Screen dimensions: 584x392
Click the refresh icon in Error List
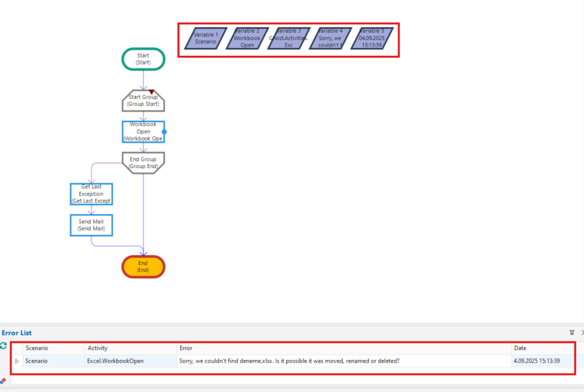[3, 346]
